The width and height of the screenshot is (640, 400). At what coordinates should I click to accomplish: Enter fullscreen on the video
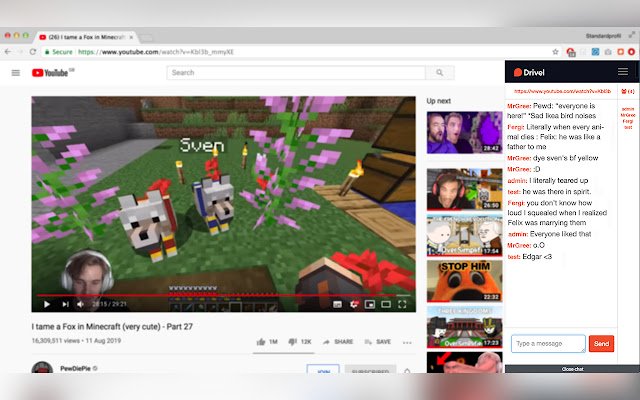[x=402, y=304]
